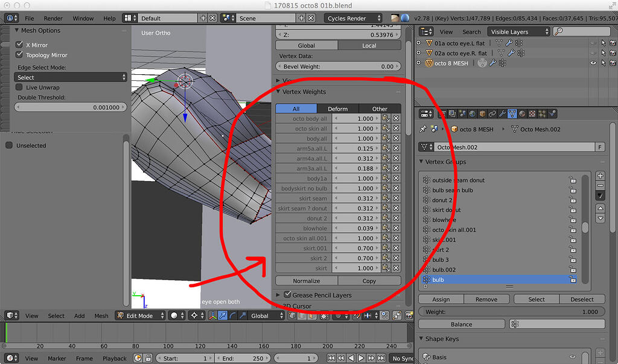Check the Unselected checkbox
618x364 pixels.
[9, 145]
